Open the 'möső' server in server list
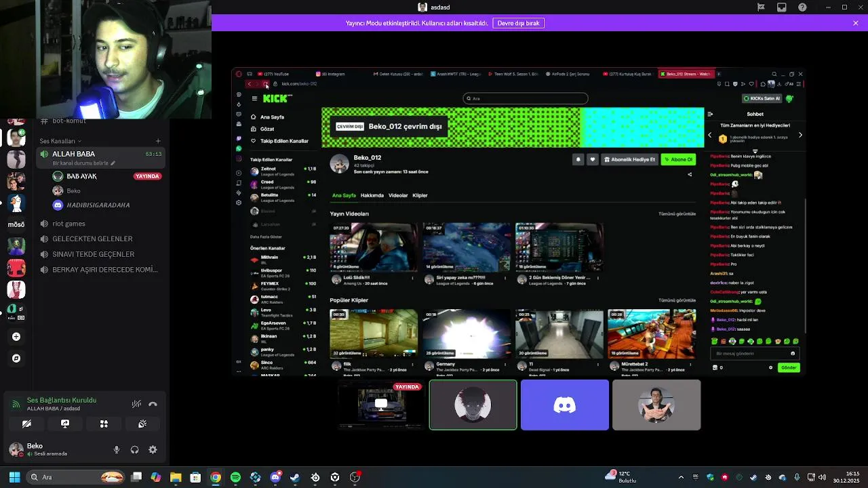Viewport: 868px width, 488px height. tap(16, 224)
